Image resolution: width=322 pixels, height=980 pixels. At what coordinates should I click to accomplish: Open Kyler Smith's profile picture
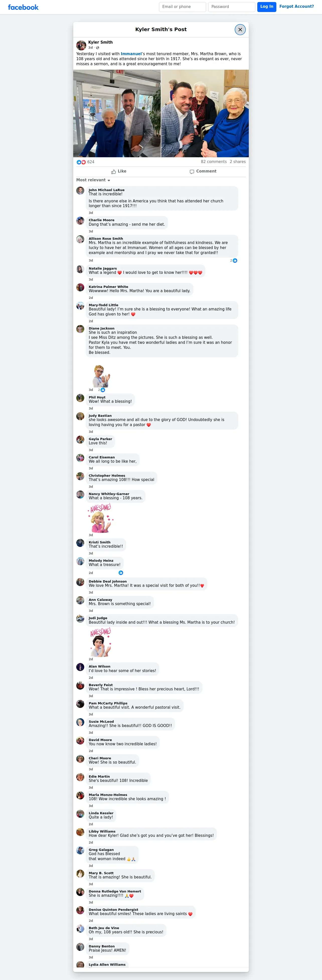(81, 45)
